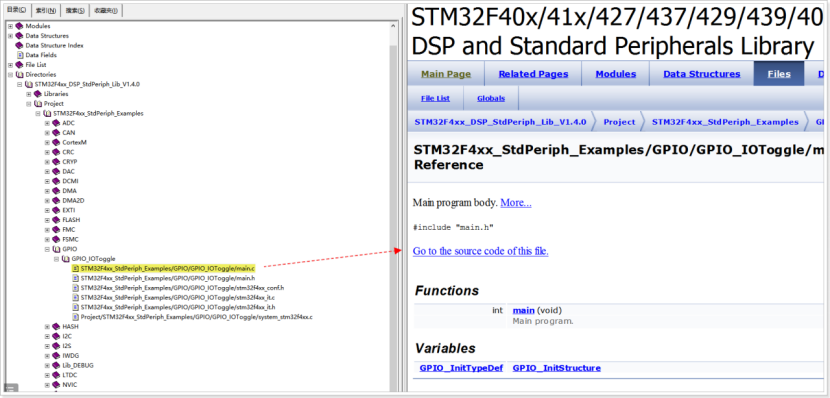Click the DCMI folder book icon
Viewport: 830px width, 398px height.
(56, 181)
